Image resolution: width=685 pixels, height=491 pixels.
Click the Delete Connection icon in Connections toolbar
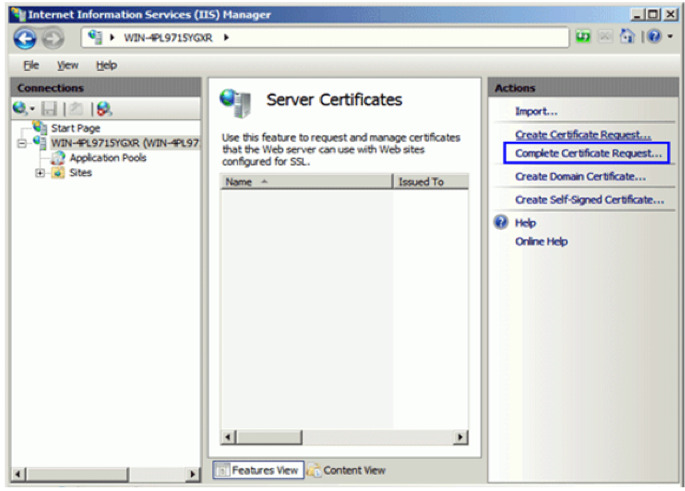click(x=104, y=108)
